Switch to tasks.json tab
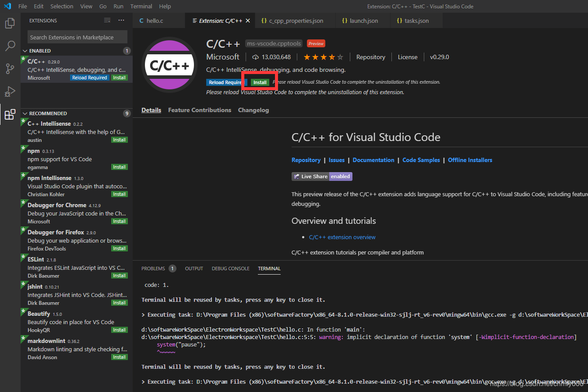This screenshot has width=588, height=392. coord(416,21)
